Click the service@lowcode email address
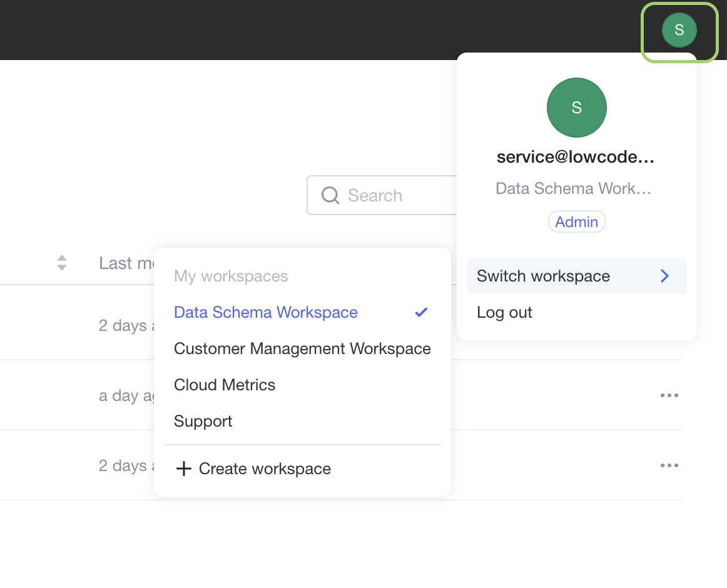Screen dimensions: 727x588 [575, 158]
